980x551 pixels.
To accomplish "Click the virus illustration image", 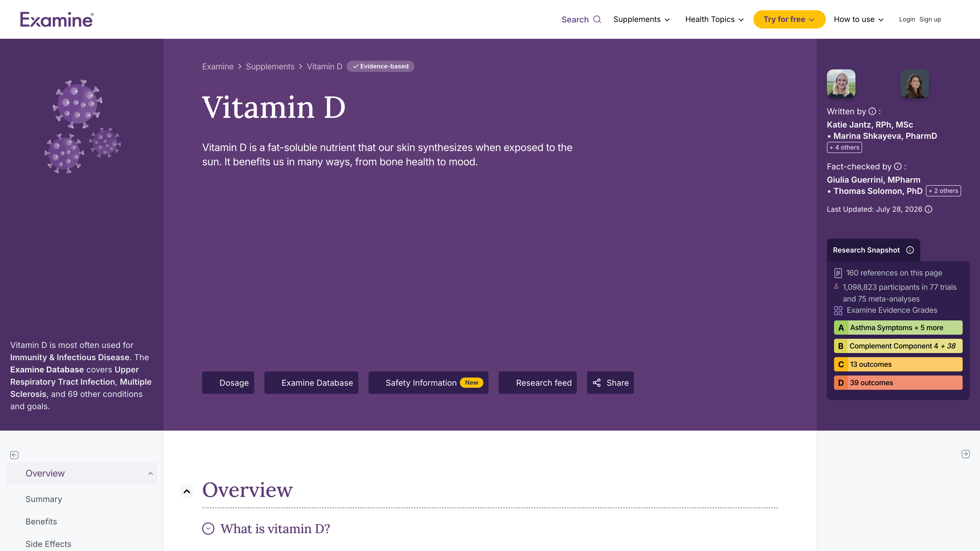I will (82, 127).
